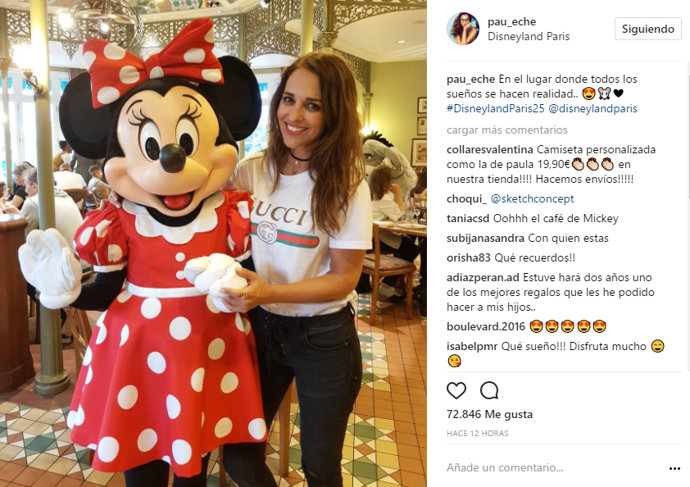Open comments with the speech bubble icon
This screenshot has width=690, height=487.
coord(489,390)
